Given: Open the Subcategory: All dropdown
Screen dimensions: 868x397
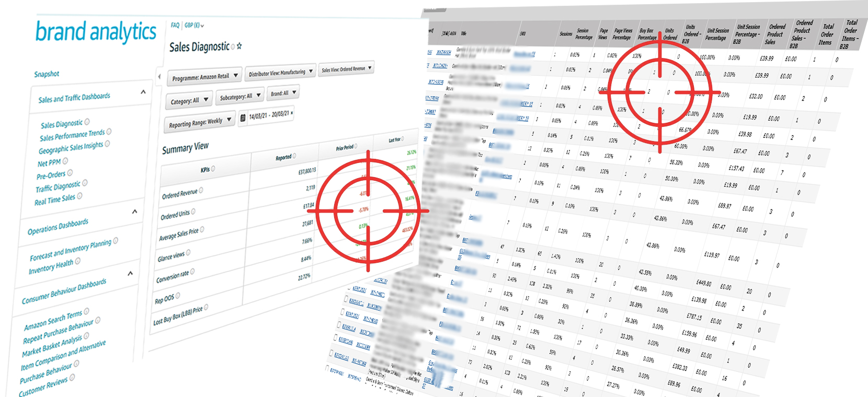Looking at the screenshot, I should tap(239, 96).
